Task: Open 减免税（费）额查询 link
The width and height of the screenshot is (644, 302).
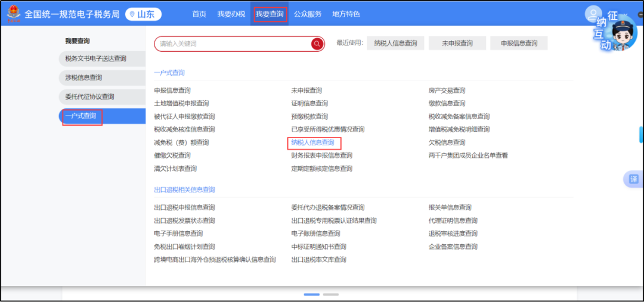Action: click(181, 143)
